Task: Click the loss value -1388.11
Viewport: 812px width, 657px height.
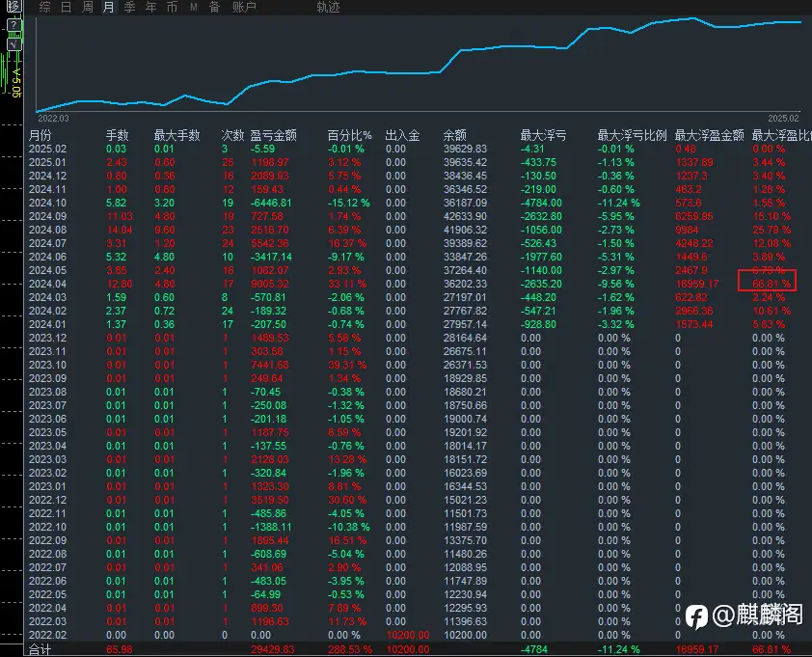Action: click(x=271, y=527)
